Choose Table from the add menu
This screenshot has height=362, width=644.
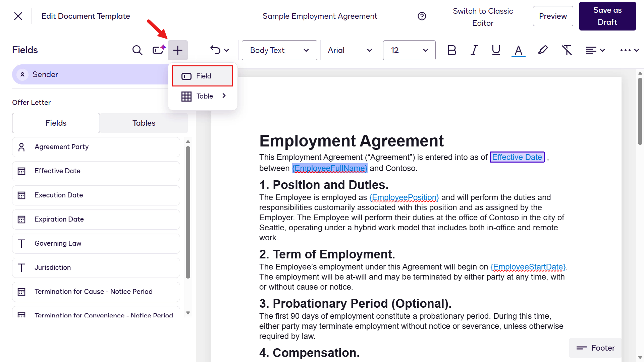[203, 96]
